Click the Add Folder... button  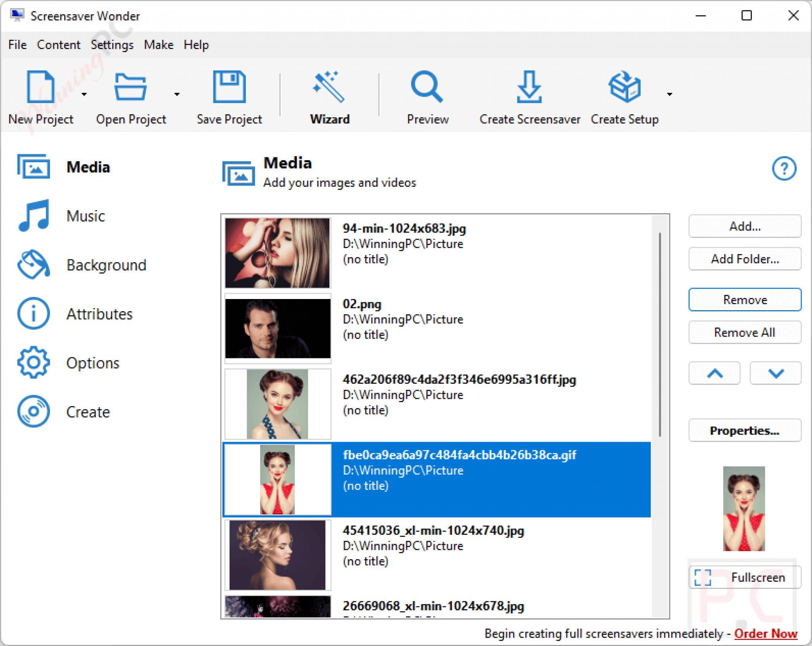click(745, 259)
